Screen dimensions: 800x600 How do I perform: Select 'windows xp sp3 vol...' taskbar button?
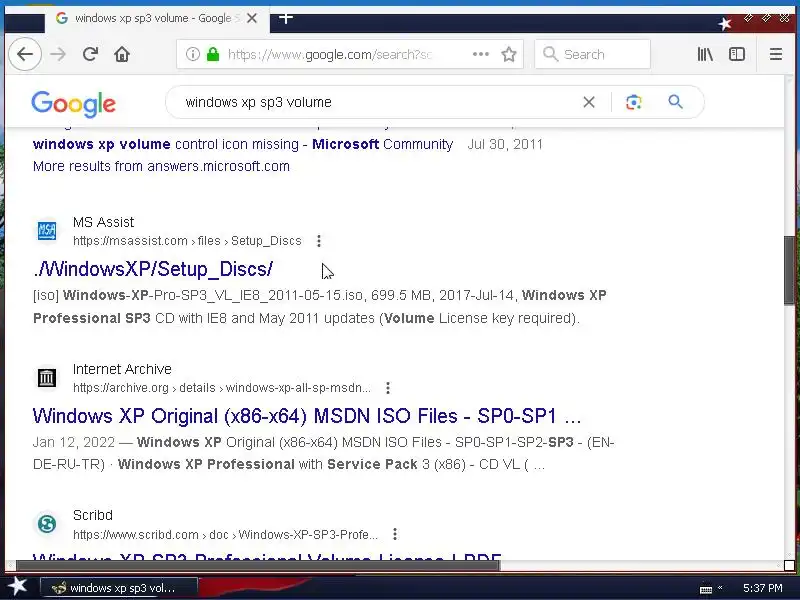click(118, 588)
